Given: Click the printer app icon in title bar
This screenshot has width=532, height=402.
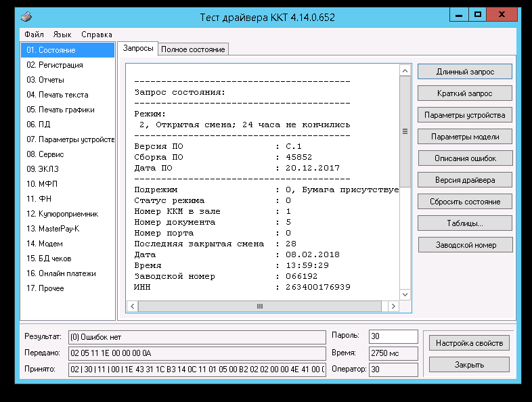Looking at the screenshot, I should pyautogui.click(x=26, y=17).
